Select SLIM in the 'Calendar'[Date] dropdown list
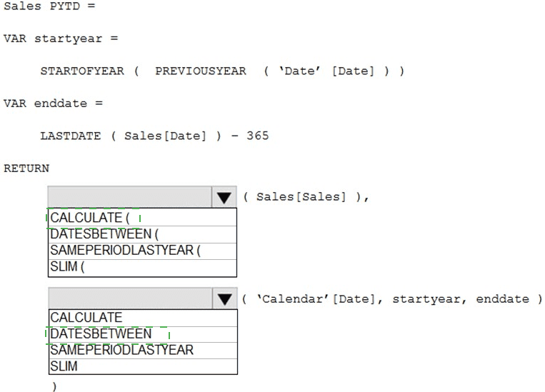This screenshot has width=545, height=392. (64, 366)
